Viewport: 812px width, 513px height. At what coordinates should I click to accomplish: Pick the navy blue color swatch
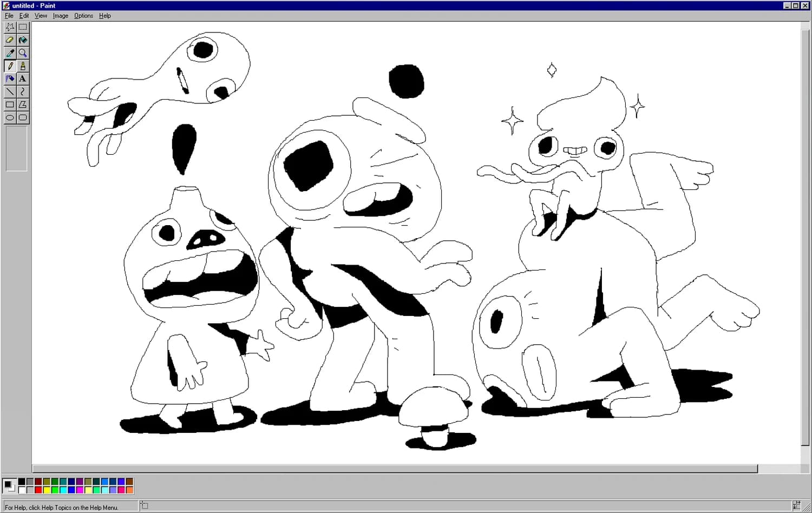(x=71, y=482)
